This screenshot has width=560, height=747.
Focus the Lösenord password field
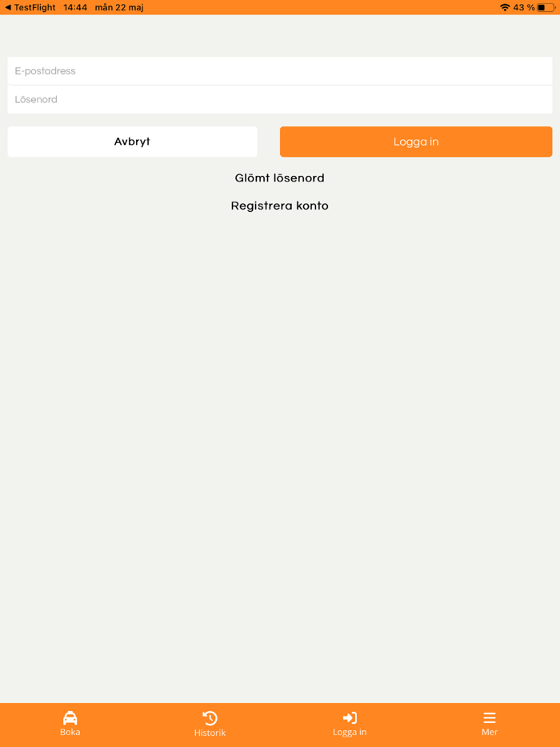(280, 99)
